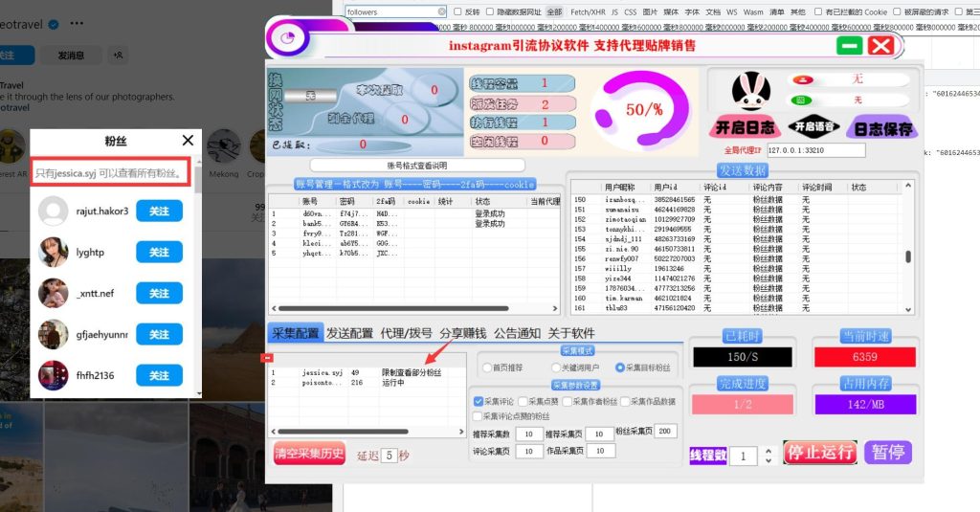Click the 清空采集历史 button
This screenshot has height=512, width=980.
tap(308, 454)
